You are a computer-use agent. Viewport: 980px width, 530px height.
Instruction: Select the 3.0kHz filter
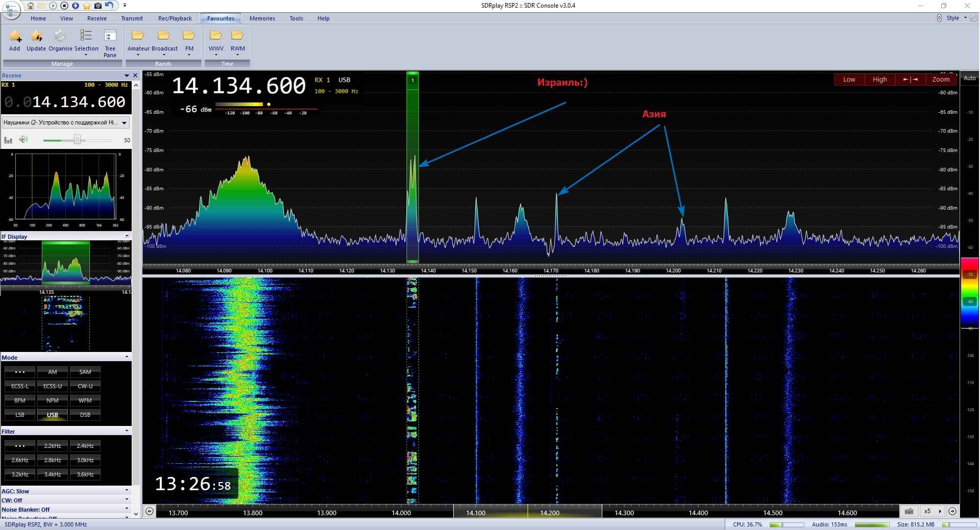85,460
